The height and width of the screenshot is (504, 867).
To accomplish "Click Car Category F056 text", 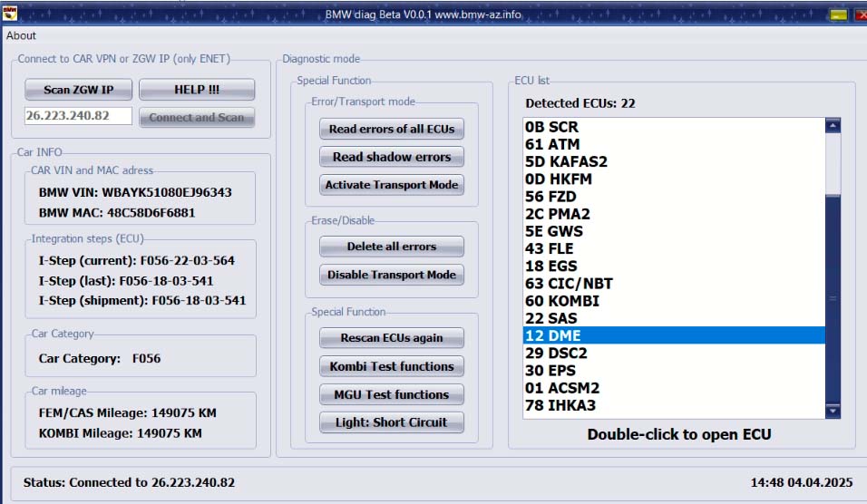I will coord(100,359).
